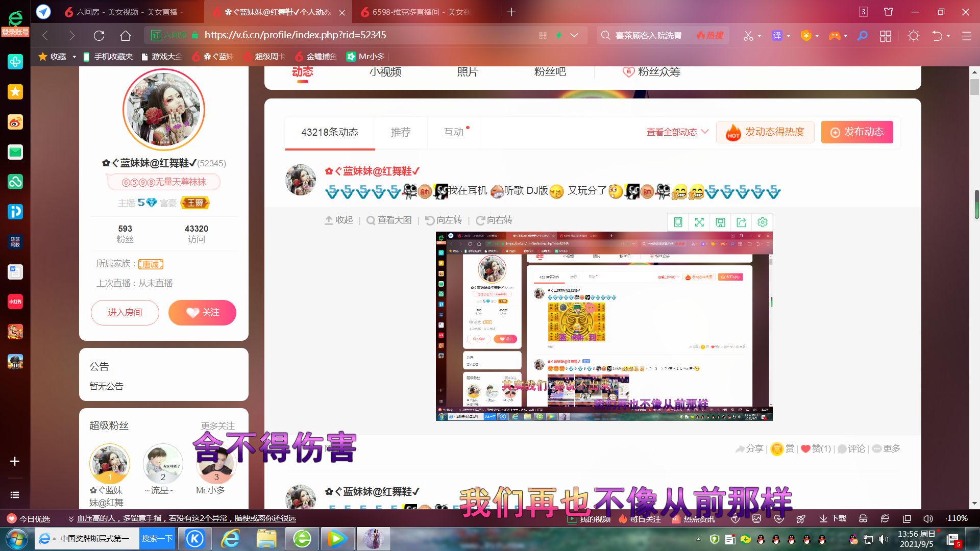
Task: Click the first phone icon in image toolbar
Action: pyautogui.click(x=678, y=222)
